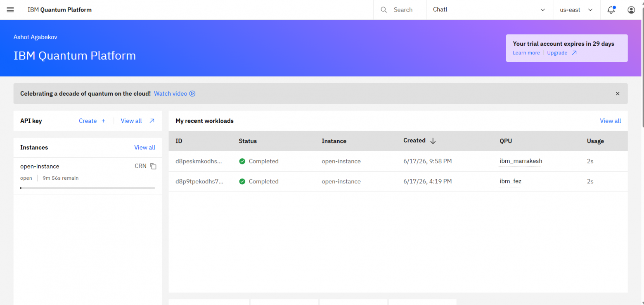Open the notifications bell
The height and width of the screenshot is (305, 644).
coord(611,10)
